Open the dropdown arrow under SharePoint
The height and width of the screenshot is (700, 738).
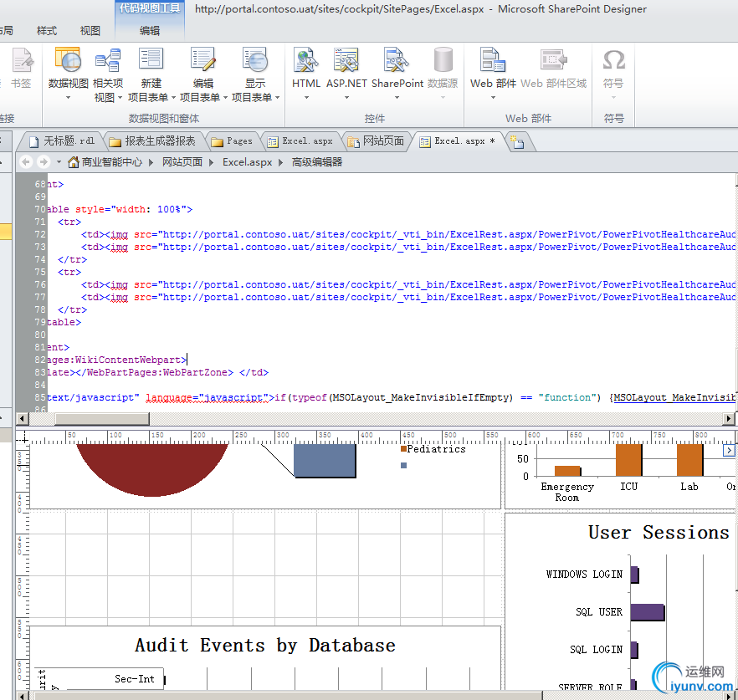397,97
